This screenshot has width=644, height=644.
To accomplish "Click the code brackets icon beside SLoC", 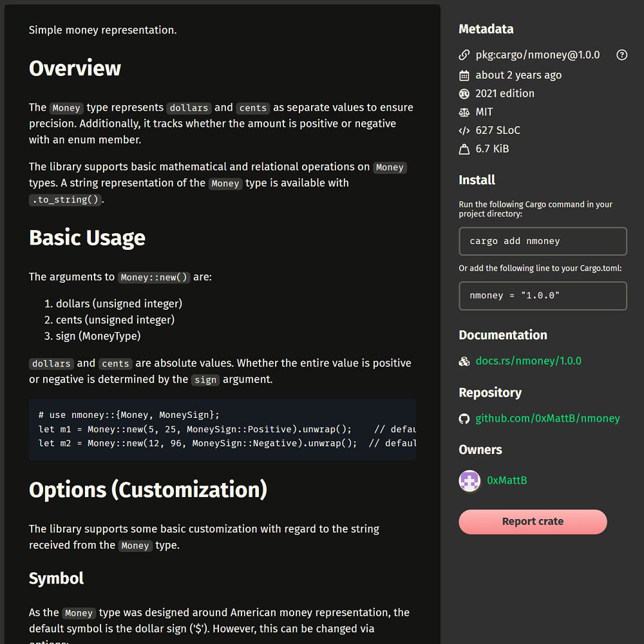I will [464, 131].
